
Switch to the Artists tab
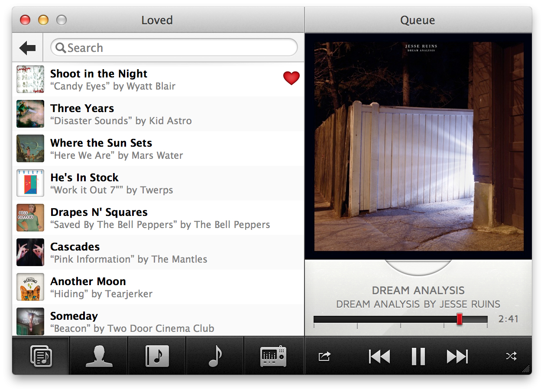coord(99,356)
